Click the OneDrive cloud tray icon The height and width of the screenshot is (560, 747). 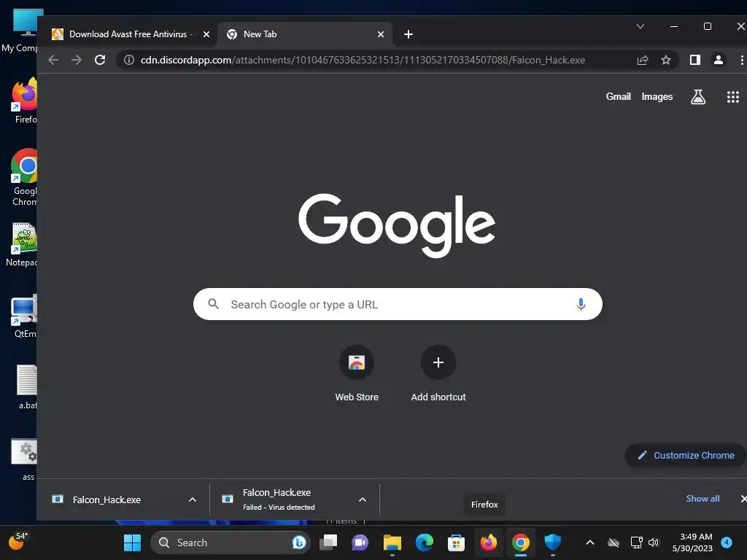(x=614, y=542)
